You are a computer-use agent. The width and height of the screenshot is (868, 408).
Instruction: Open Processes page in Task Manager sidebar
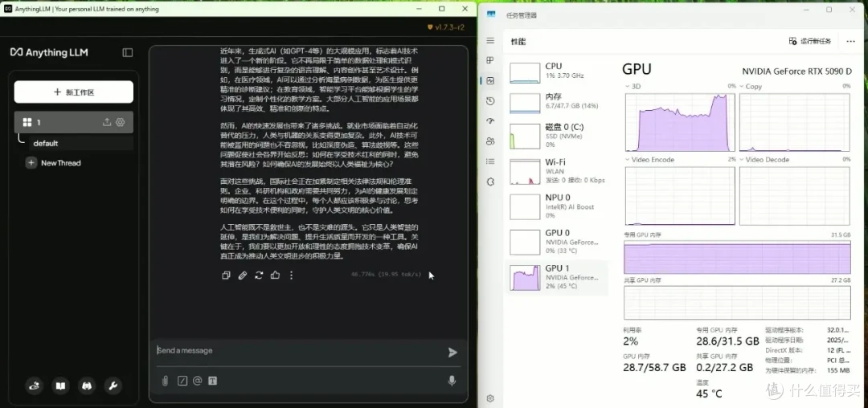[x=490, y=60]
